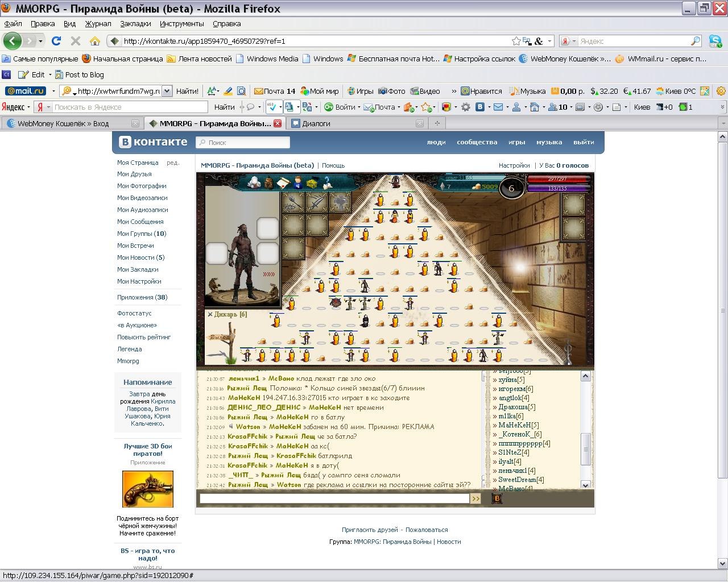The width and height of the screenshot is (728, 582).
Task: Click the game chat message input field
Action: tap(334, 498)
